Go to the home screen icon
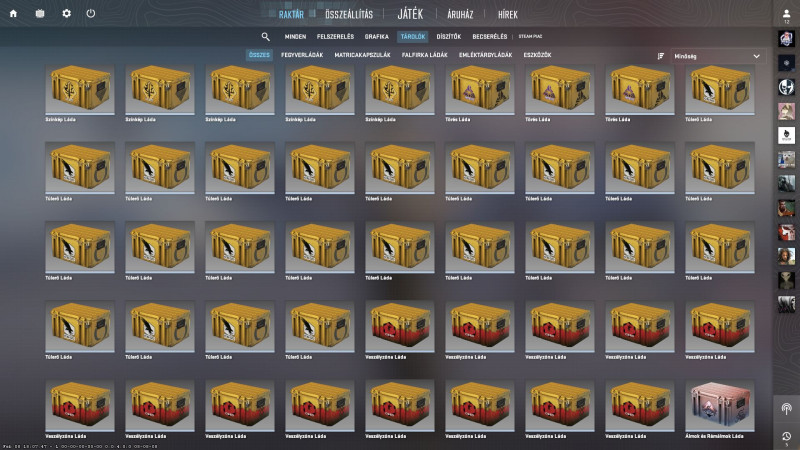The width and height of the screenshot is (800, 450). point(13,14)
